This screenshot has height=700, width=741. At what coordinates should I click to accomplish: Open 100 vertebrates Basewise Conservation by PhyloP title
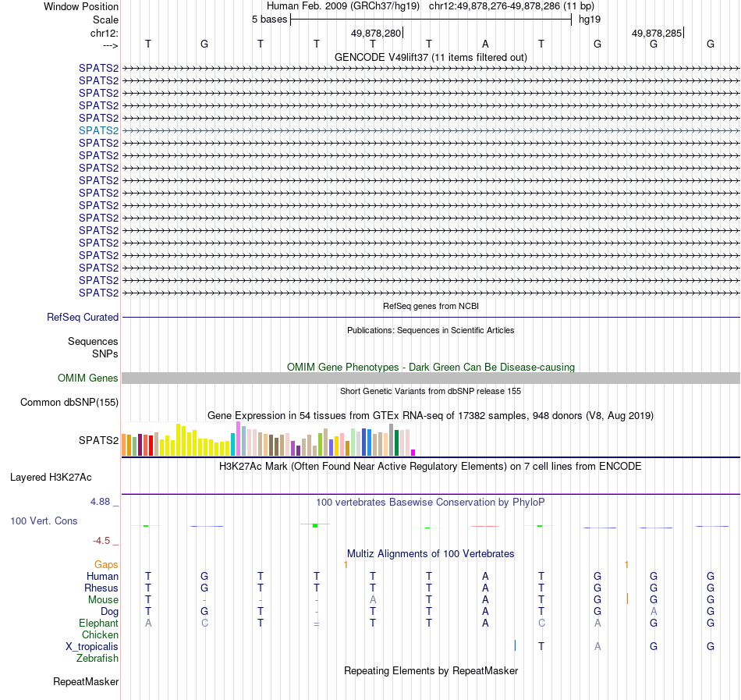click(431, 503)
